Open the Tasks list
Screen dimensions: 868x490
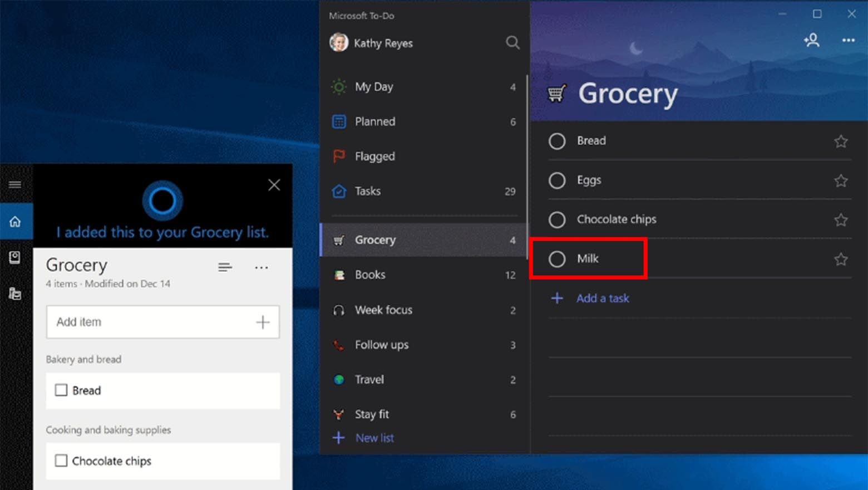tap(424, 192)
